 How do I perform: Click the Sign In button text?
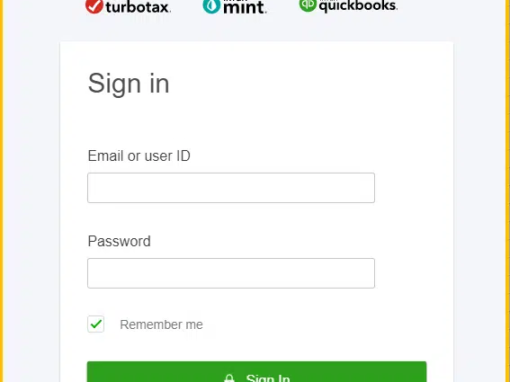268,378
